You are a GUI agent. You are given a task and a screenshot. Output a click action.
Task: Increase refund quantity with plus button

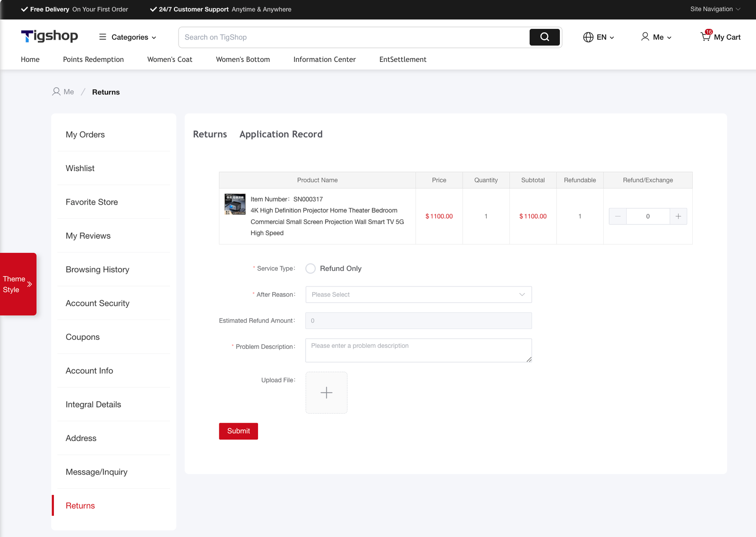(678, 216)
